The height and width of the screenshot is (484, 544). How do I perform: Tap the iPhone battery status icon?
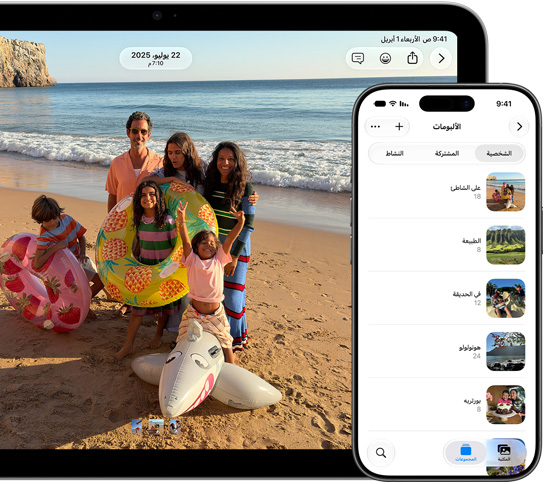click(x=380, y=103)
